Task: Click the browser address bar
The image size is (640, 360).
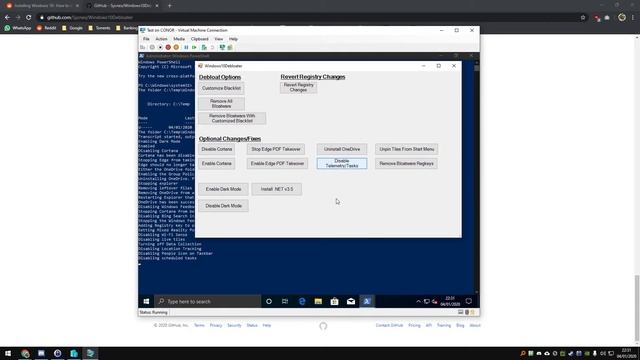Action: click(x=310, y=18)
